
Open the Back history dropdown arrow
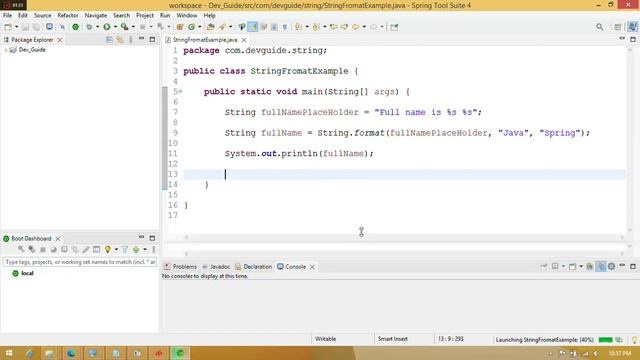tap(364, 27)
